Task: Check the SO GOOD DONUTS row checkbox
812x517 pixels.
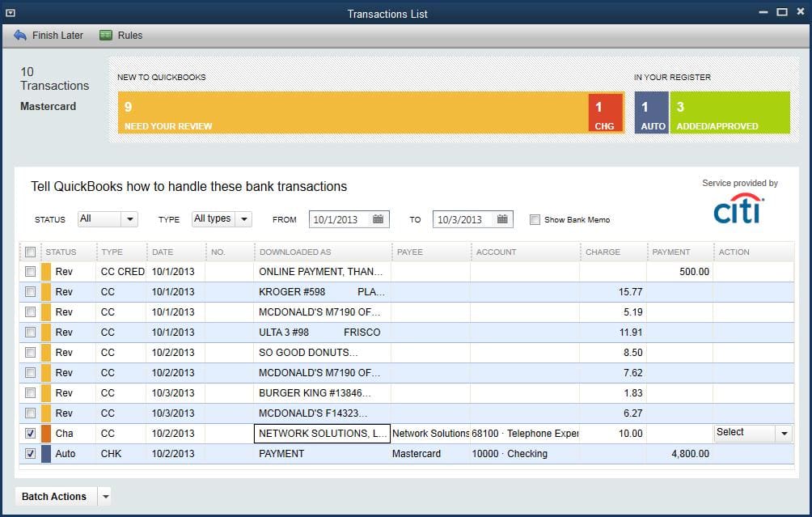Action: [31, 352]
